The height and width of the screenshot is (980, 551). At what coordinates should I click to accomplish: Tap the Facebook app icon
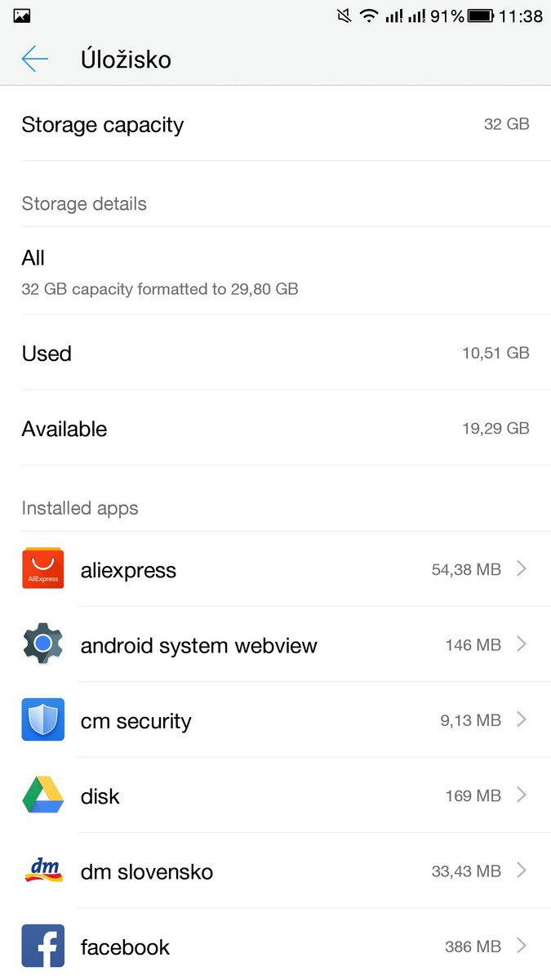43,946
